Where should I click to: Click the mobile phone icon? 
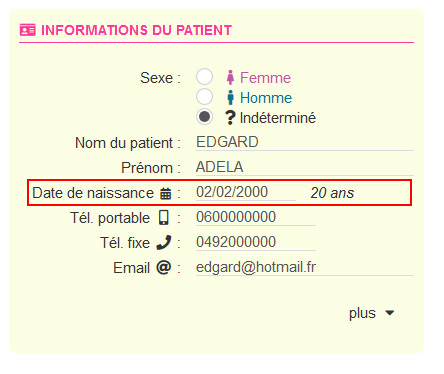(164, 218)
